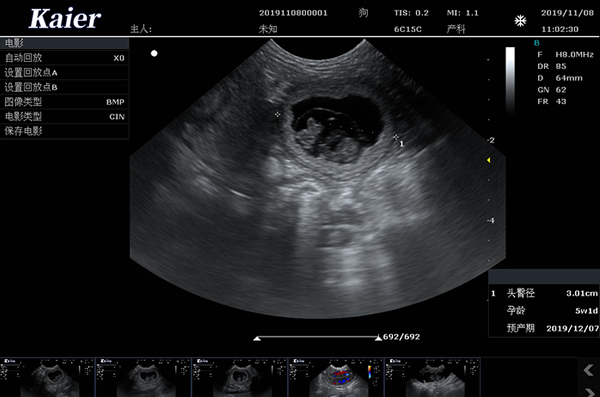The image size is (600, 397).
Task: Open the 自动回放 menu item
Action: point(64,58)
